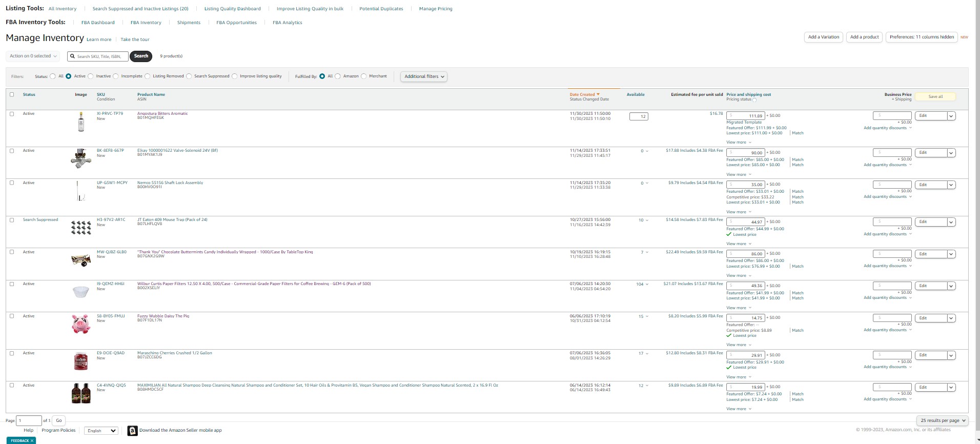Go to Listing Quality Dashboard
Viewport: 980px width, 444px height.
(233, 9)
